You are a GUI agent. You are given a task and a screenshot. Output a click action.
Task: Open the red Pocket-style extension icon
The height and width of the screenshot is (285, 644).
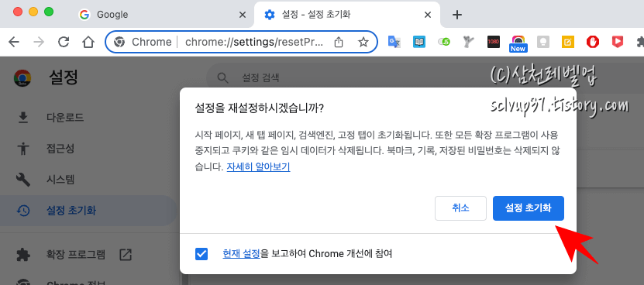pos(618,42)
